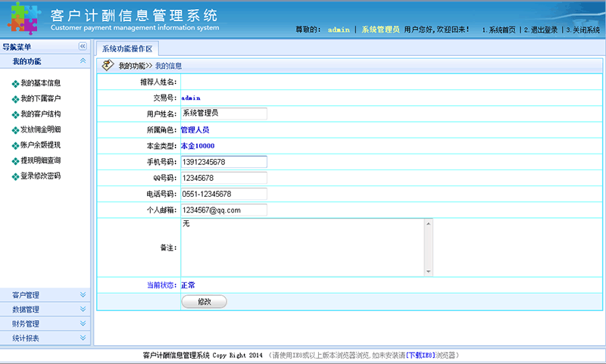The image size is (606, 364).
Task: Open 系统首页 from the top menu
Action: (x=498, y=30)
